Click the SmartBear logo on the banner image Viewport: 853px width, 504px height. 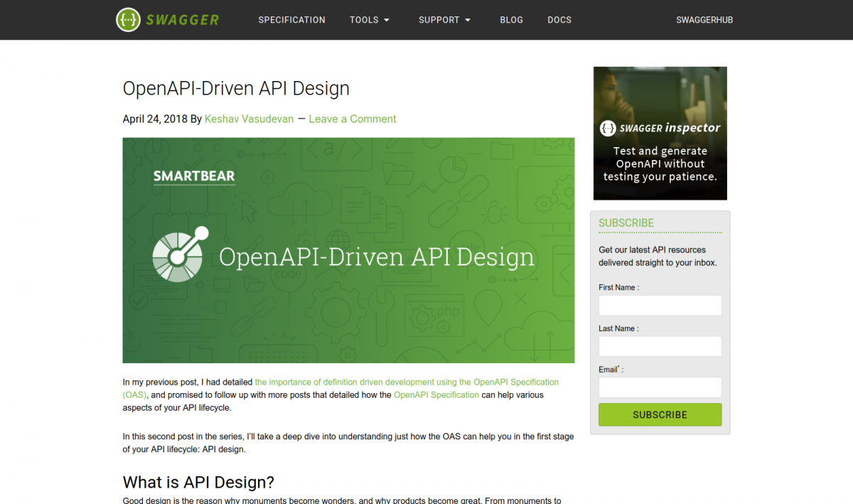(x=194, y=176)
